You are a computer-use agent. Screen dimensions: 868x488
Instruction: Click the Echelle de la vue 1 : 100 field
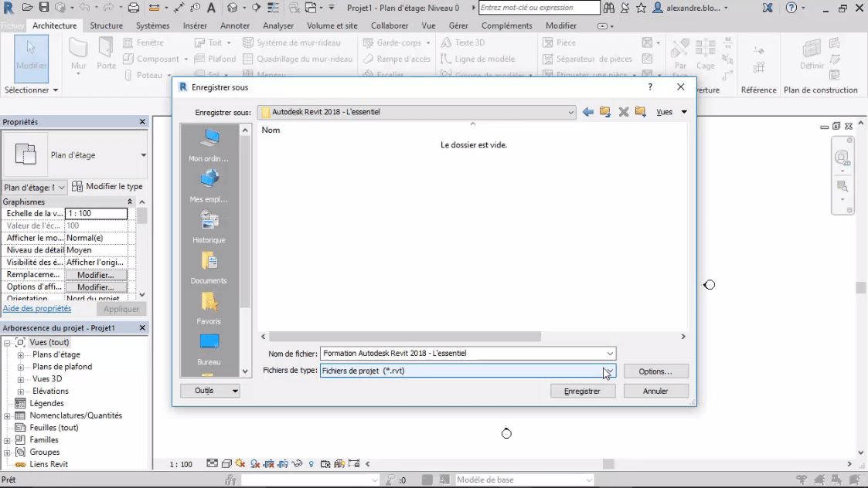click(97, 214)
